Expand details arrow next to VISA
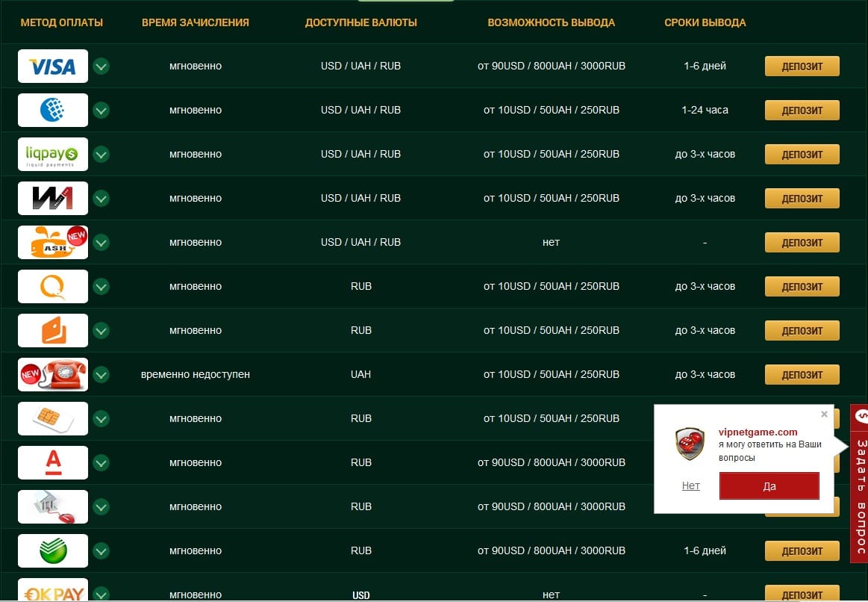This screenshot has width=868, height=602. pos(102,66)
